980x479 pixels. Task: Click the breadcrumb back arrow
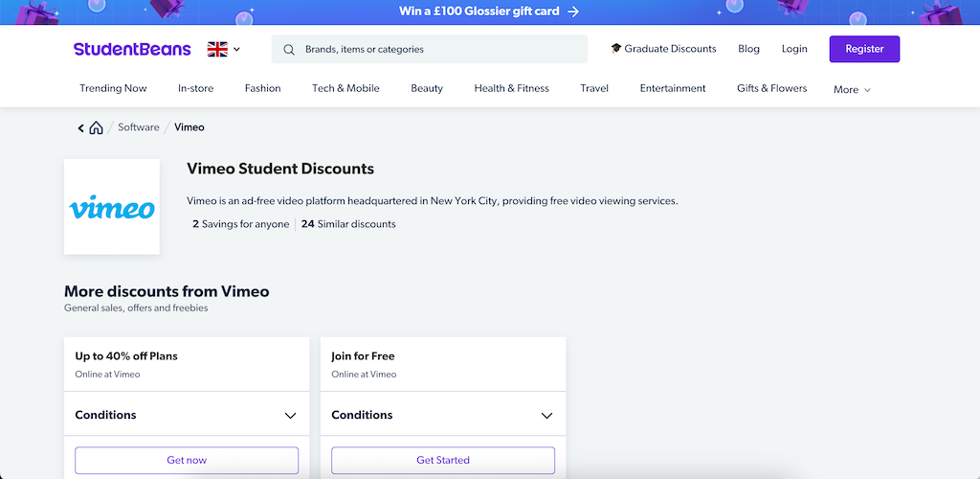coord(80,127)
